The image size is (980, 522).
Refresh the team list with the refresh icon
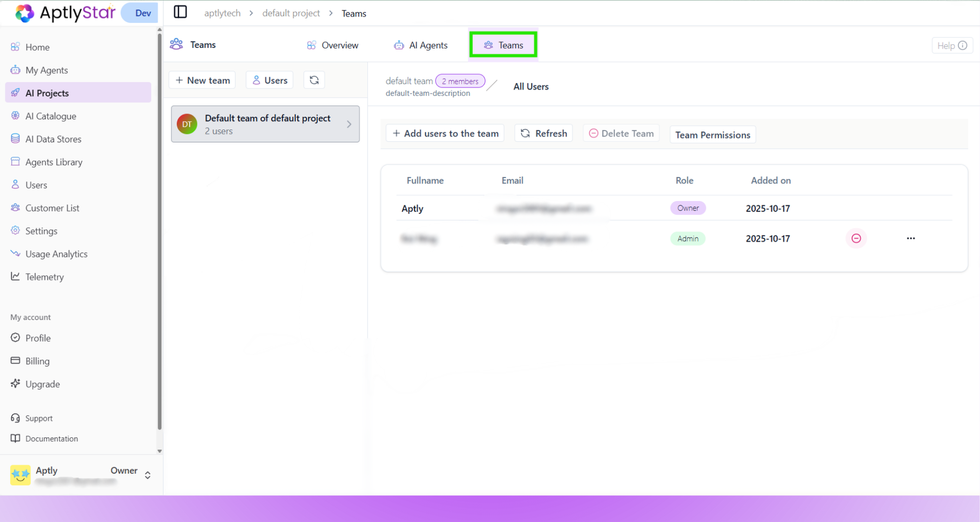[314, 79]
